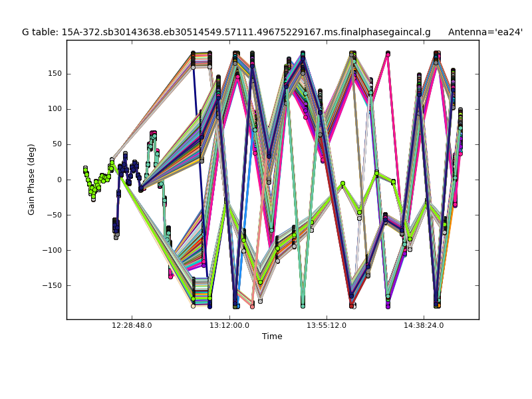Click the Antenna='ea24' label in title
This screenshot has width=532, height=399.
click(485, 32)
